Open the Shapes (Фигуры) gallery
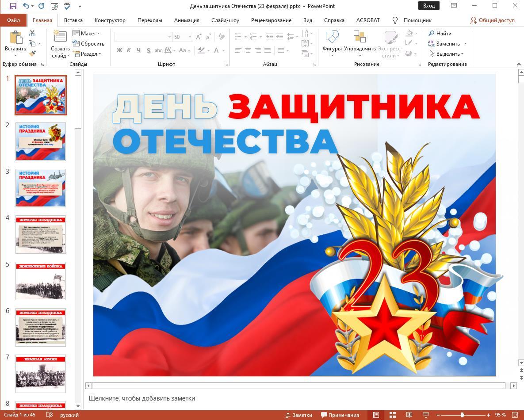Image resolution: width=524 pixels, height=420 pixels. (332, 41)
